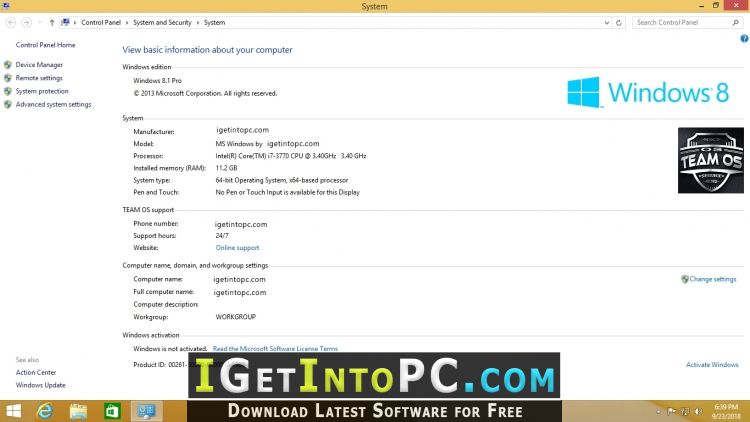Click the network icon in system tray
The image size is (750, 422).
(x=685, y=411)
